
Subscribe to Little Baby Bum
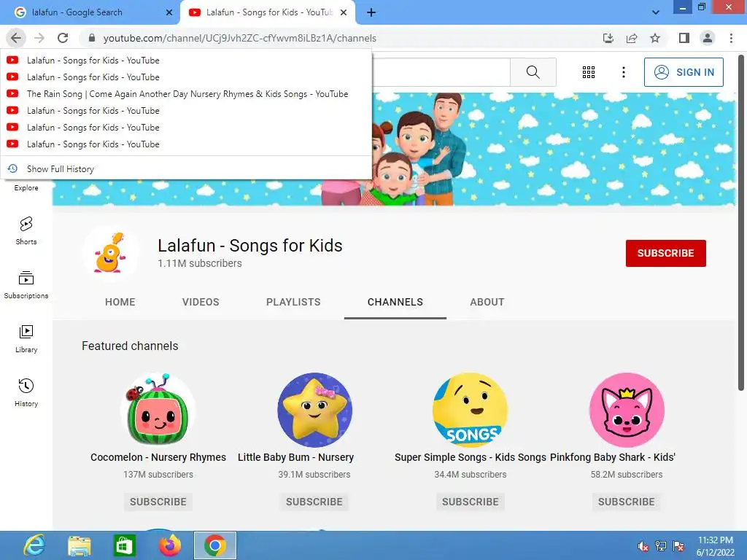314,502
